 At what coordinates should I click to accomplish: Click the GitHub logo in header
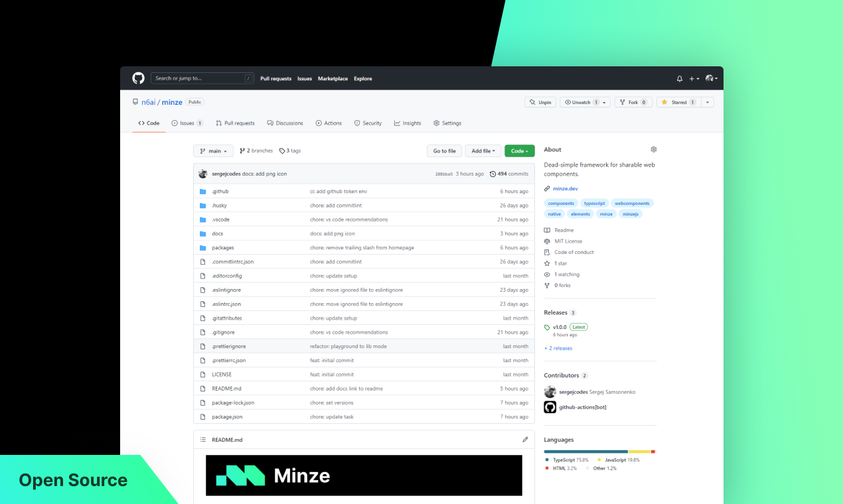138,78
